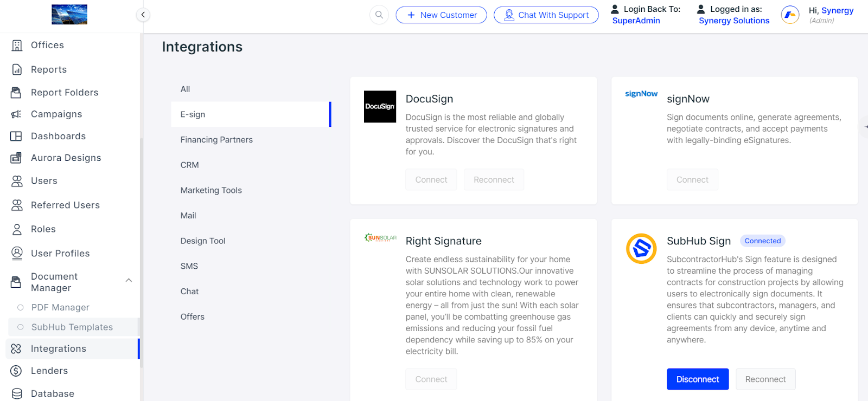Select the Lenders dollar icon
The height and width of the screenshot is (401, 868).
point(17,371)
